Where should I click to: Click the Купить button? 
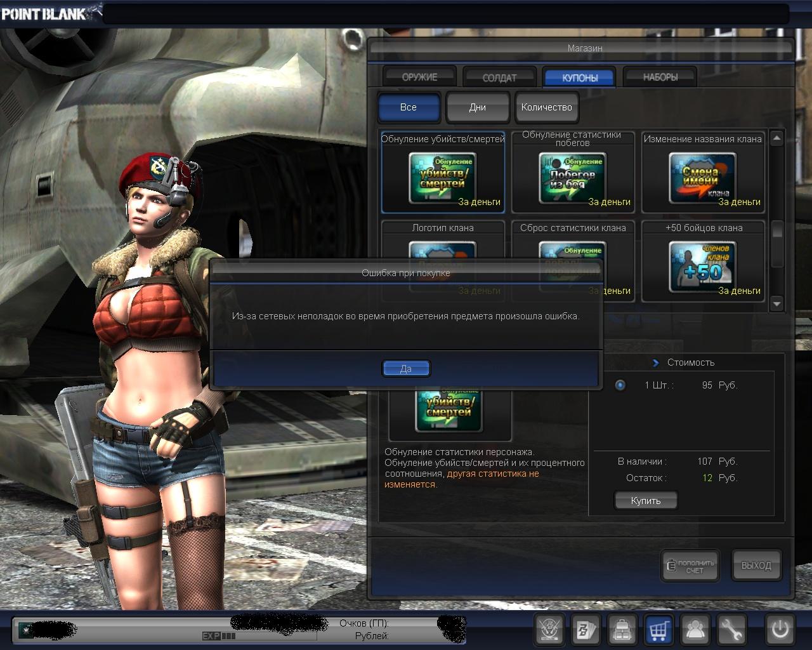click(x=646, y=500)
